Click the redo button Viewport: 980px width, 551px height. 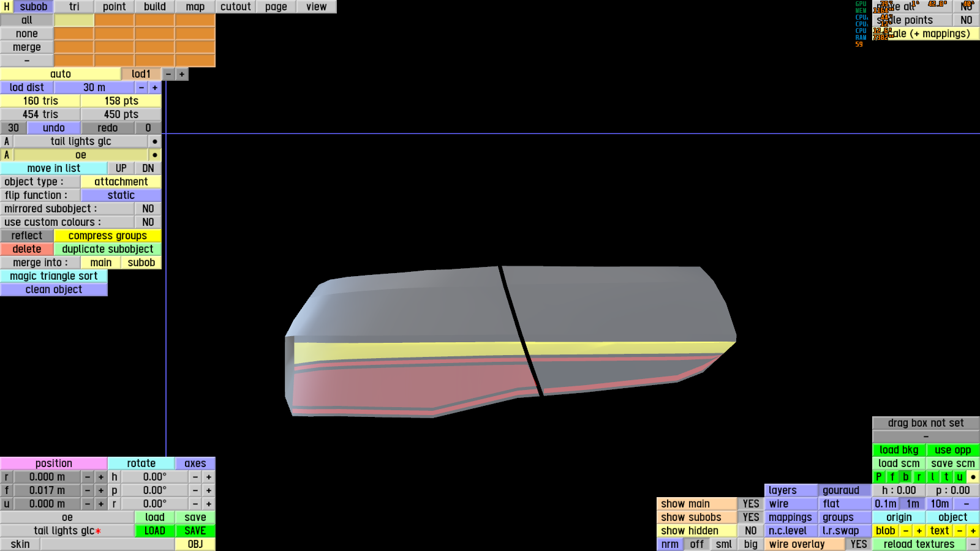point(108,128)
